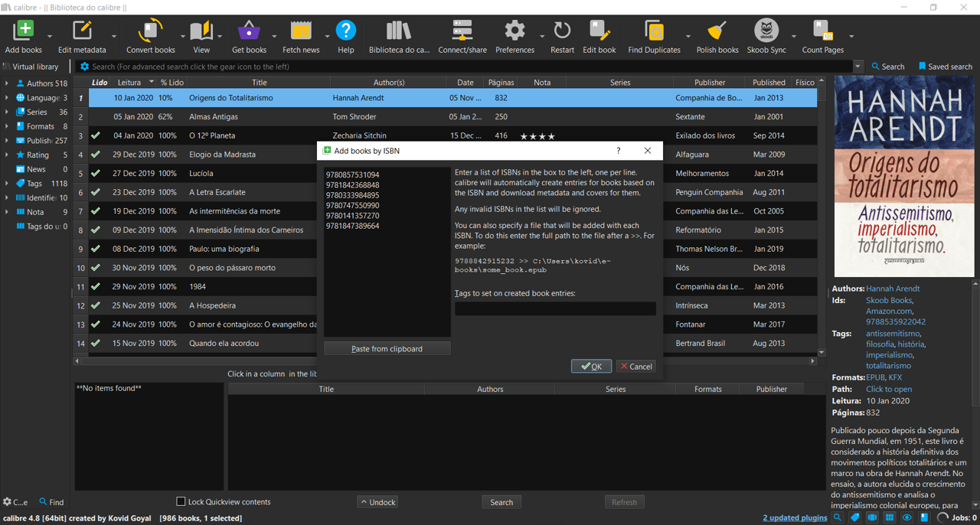980x525 pixels.
Task: Click Skoob Books identifier link
Action: tap(889, 300)
